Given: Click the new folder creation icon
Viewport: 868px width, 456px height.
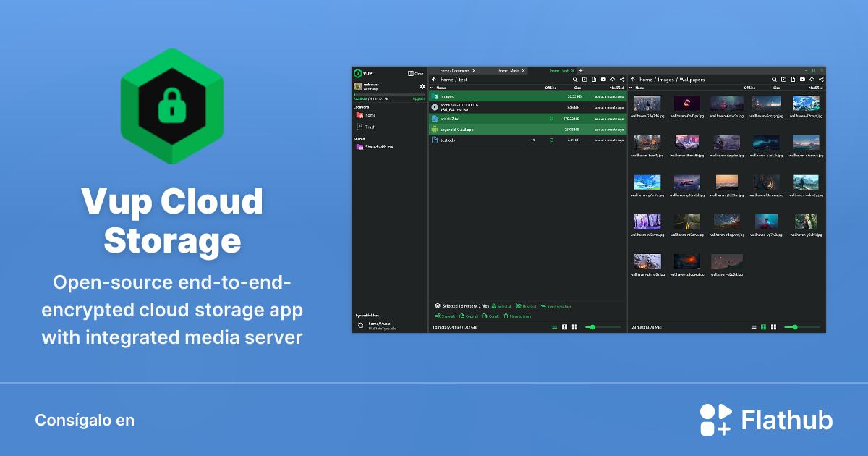Looking at the screenshot, I should point(584,80).
